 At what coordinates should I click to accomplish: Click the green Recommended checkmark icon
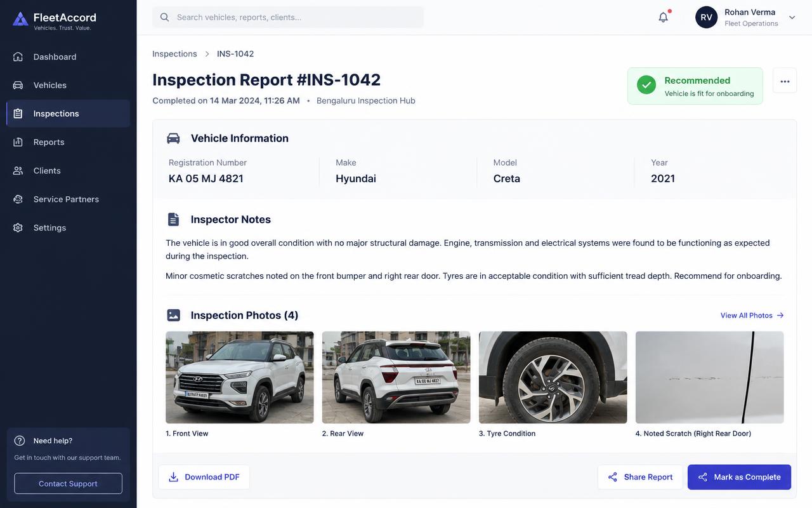(x=646, y=85)
